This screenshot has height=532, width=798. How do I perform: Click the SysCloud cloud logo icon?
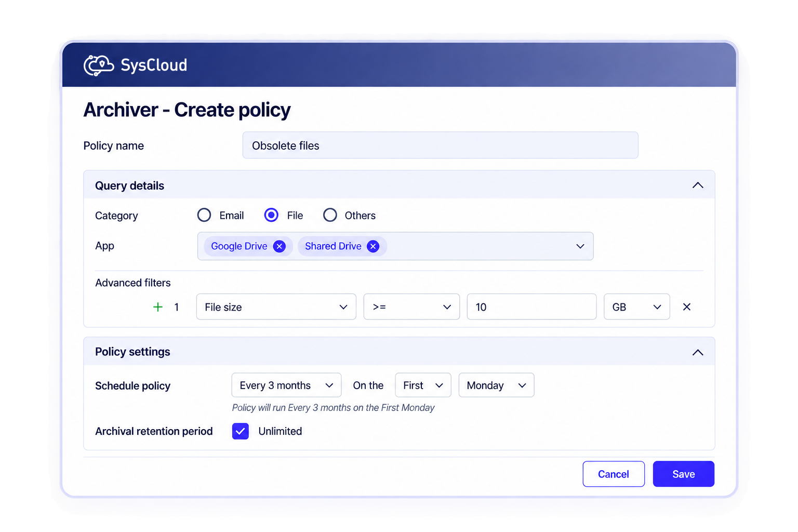(x=99, y=65)
